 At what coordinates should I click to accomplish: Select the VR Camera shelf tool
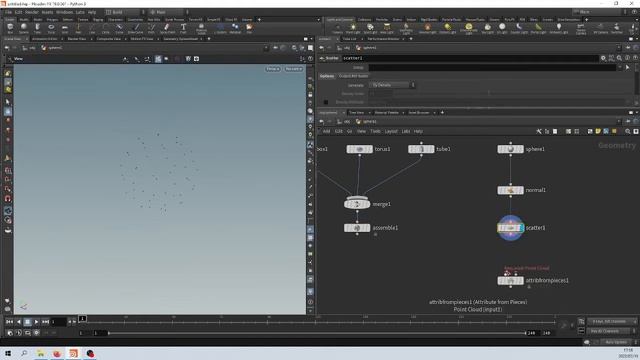(x=600, y=29)
